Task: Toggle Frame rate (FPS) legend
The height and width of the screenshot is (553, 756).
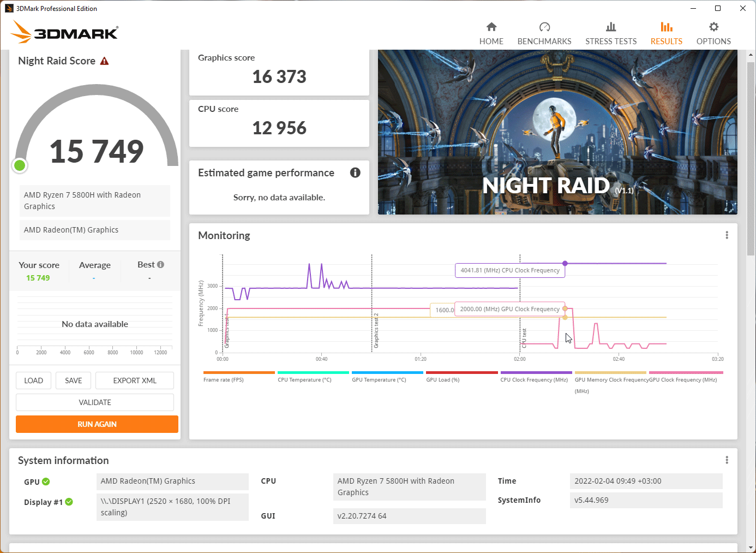Action: (239, 377)
